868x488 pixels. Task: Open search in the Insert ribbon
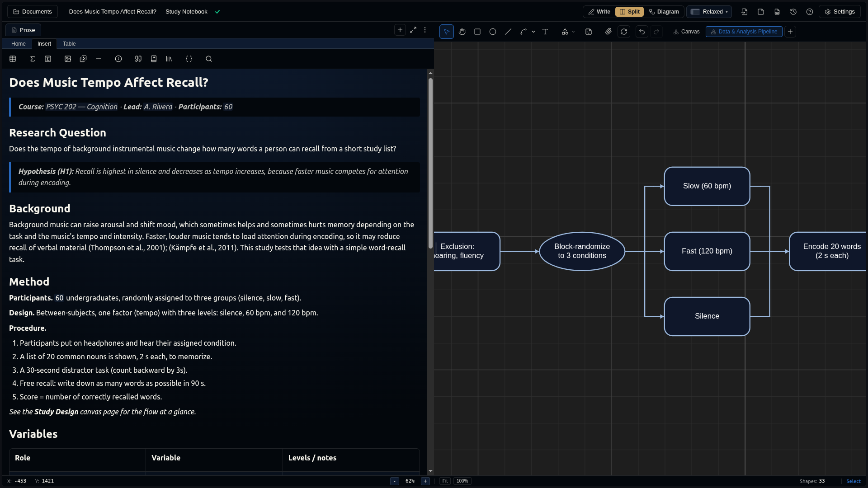click(209, 59)
